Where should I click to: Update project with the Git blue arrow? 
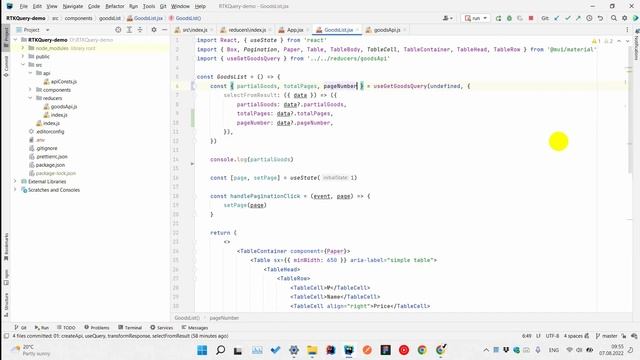point(557,18)
